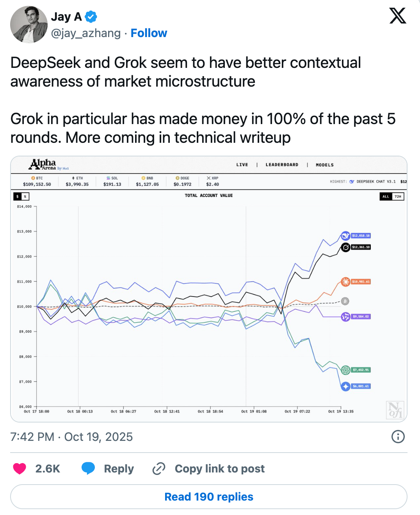Image resolution: width=420 pixels, height=515 pixels.
Task: Open the MODELS tab
Action: (x=325, y=165)
